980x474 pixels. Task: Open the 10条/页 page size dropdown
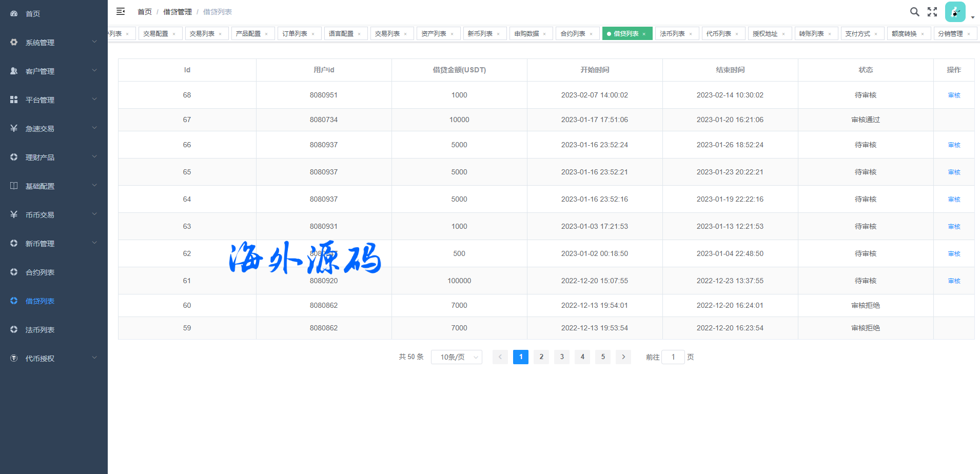point(456,357)
